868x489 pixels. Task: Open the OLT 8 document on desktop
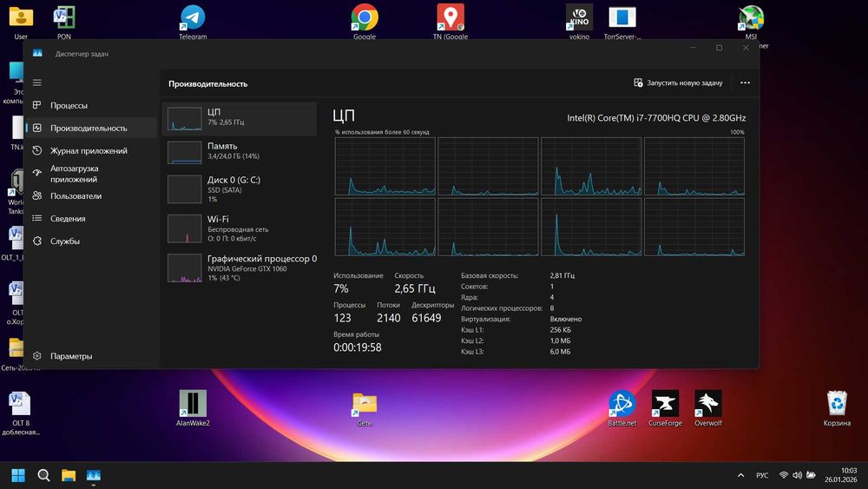[x=21, y=413]
